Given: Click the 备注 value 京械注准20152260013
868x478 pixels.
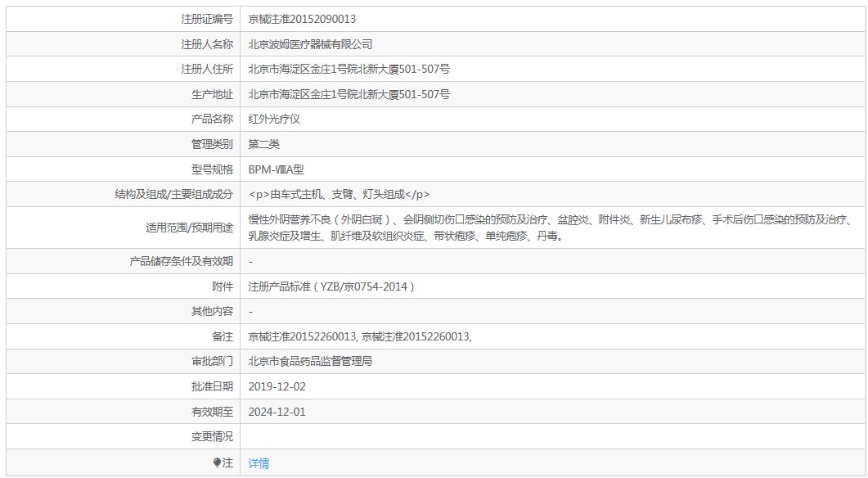Looking at the screenshot, I should [x=360, y=336].
